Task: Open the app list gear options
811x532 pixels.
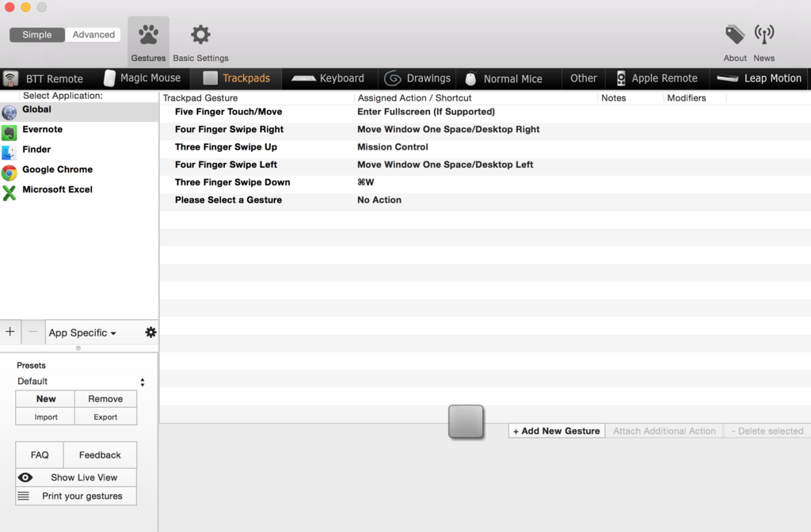Action: [x=150, y=332]
